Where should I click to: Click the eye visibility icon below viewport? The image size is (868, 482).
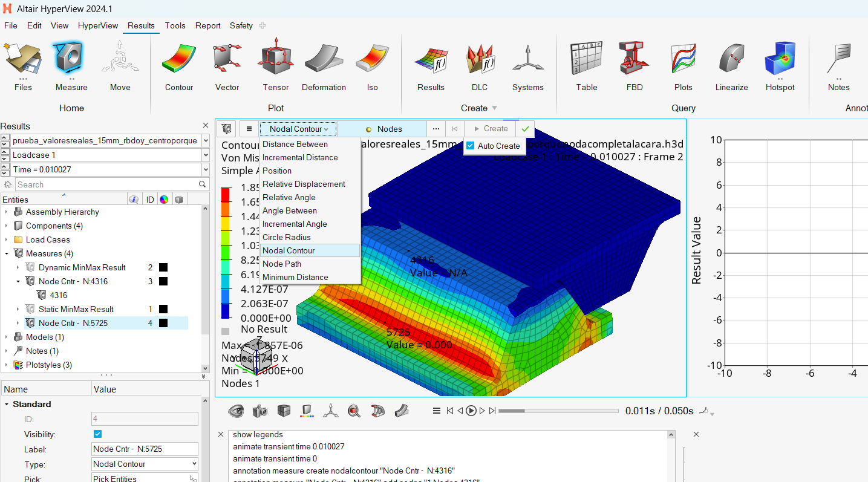(236, 411)
